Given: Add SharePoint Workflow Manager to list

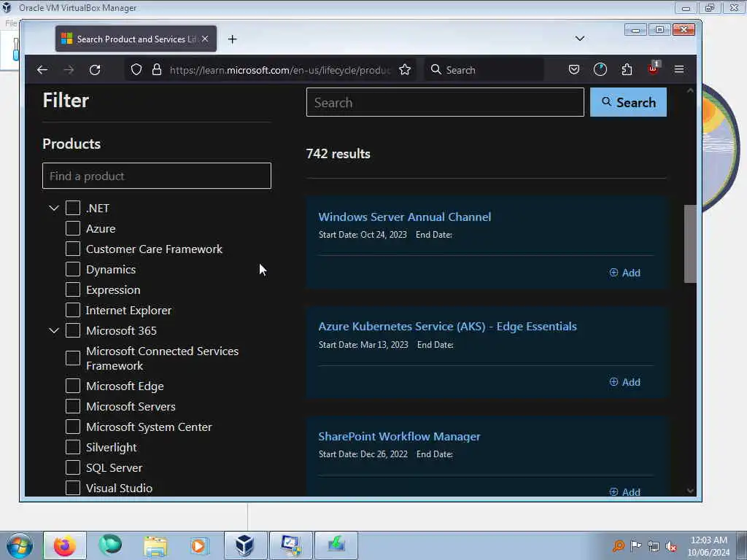Looking at the screenshot, I should (x=625, y=492).
